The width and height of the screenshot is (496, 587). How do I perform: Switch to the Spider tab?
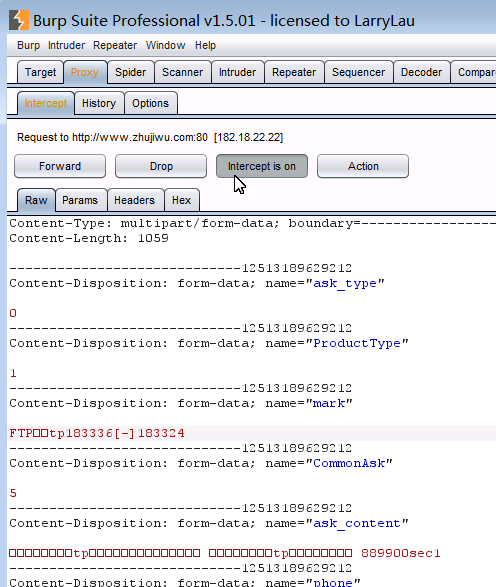[x=131, y=72]
